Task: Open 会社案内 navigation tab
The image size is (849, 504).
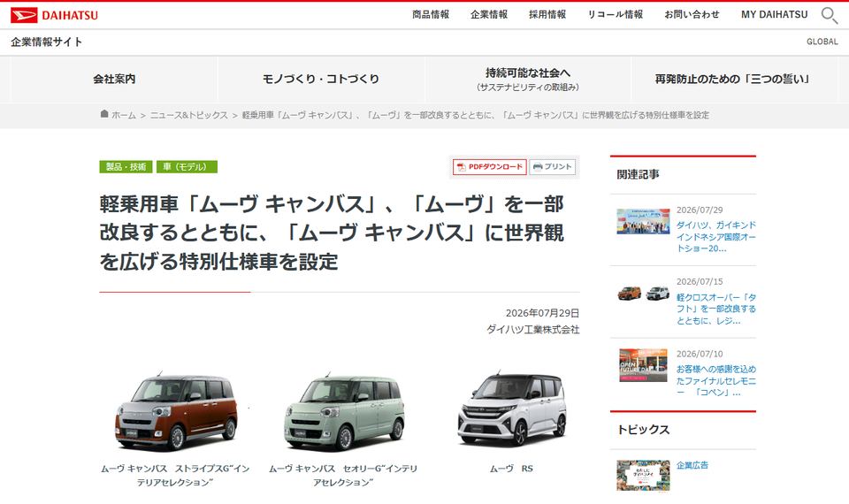Action: [114, 79]
